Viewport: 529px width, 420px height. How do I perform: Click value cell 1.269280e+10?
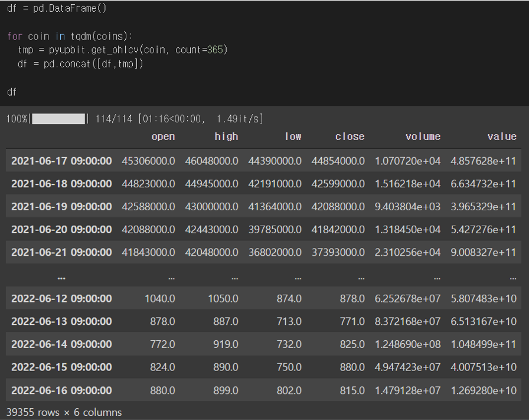click(x=484, y=390)
